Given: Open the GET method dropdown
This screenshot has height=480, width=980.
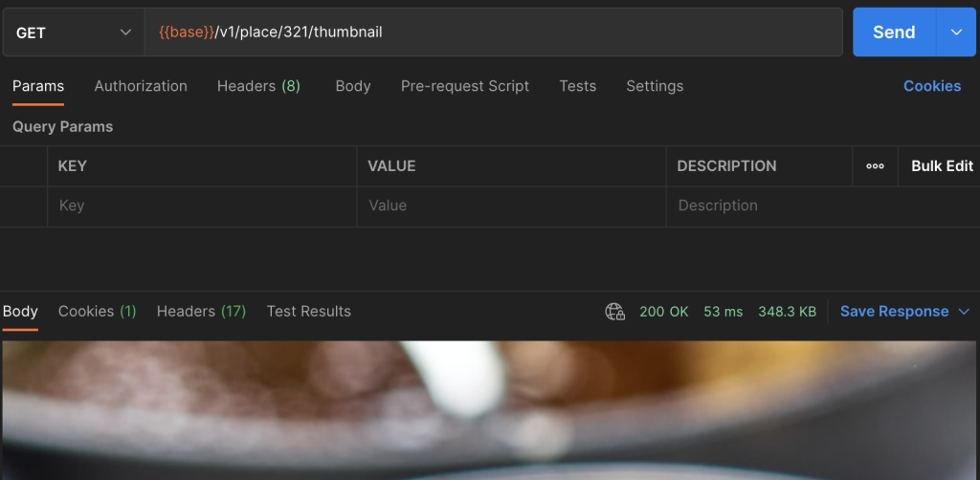Looking at the screenshot, I should coord(74,33).
